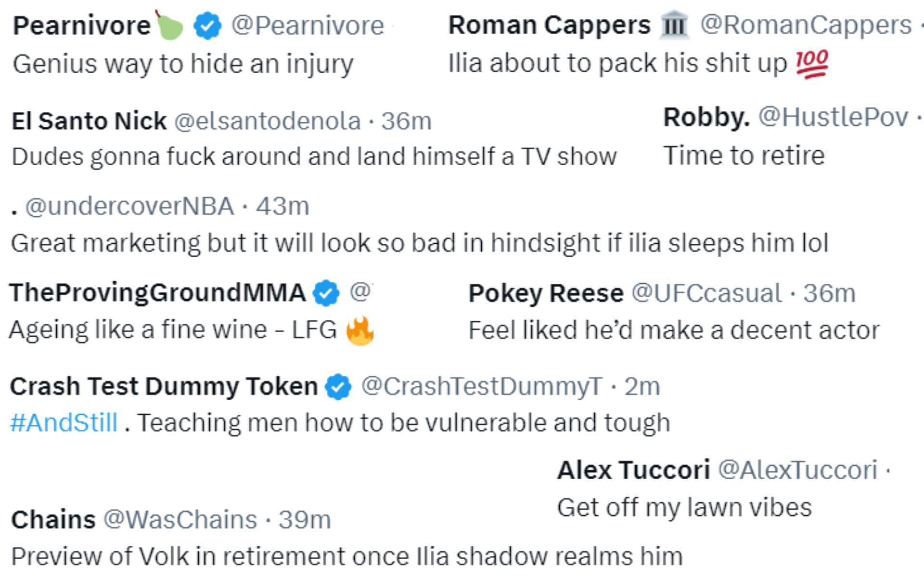The width and height of the screenshot is (924, 578).
Task: Open the @CrashTestDummyT handle
Action: pyautogui.click(x=482, y=386)
